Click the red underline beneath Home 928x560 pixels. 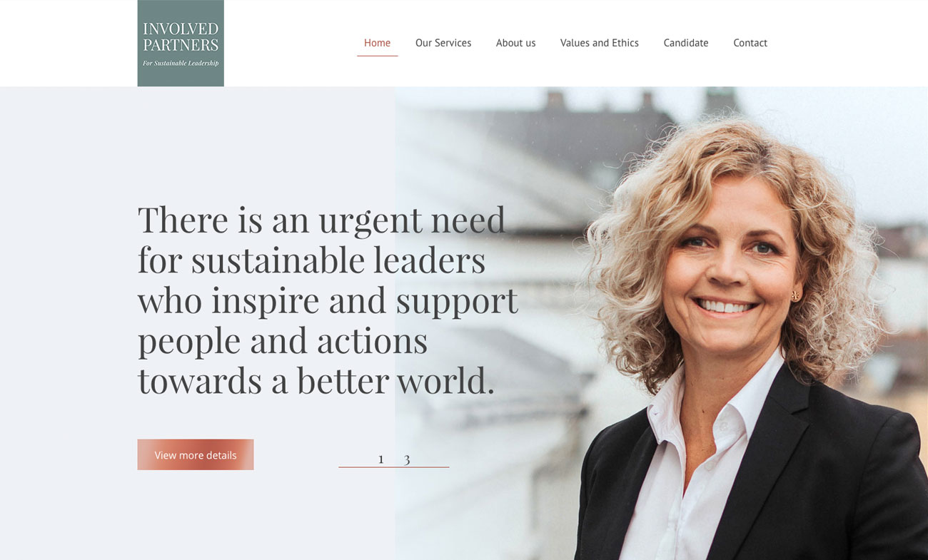tap(377, 56)
